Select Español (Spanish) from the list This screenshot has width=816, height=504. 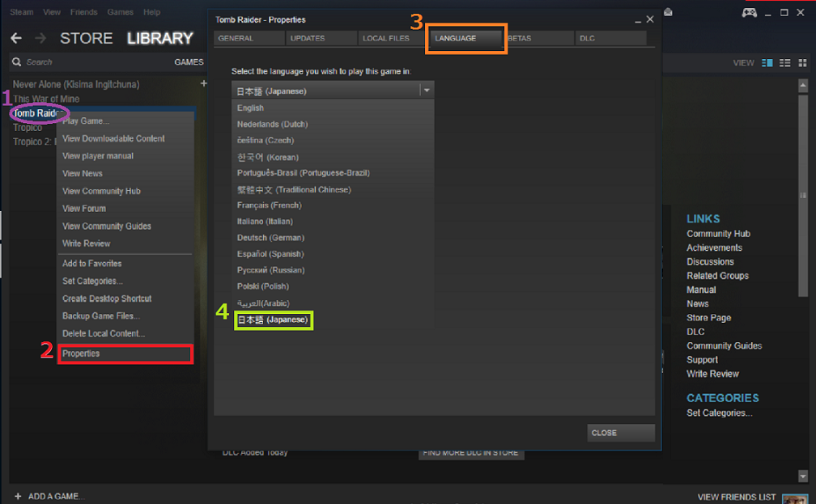(x=333, y=254)
